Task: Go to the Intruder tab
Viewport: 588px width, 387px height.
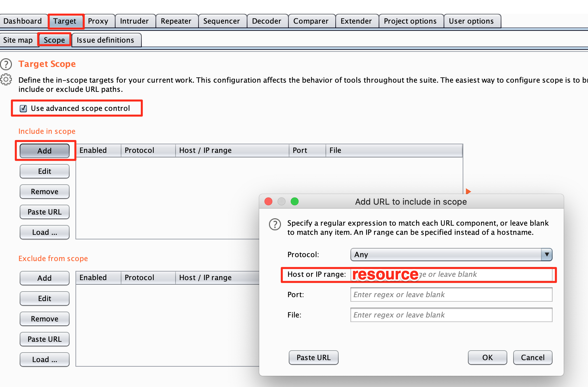Action: pyautogui.click(x=134, y=21)
